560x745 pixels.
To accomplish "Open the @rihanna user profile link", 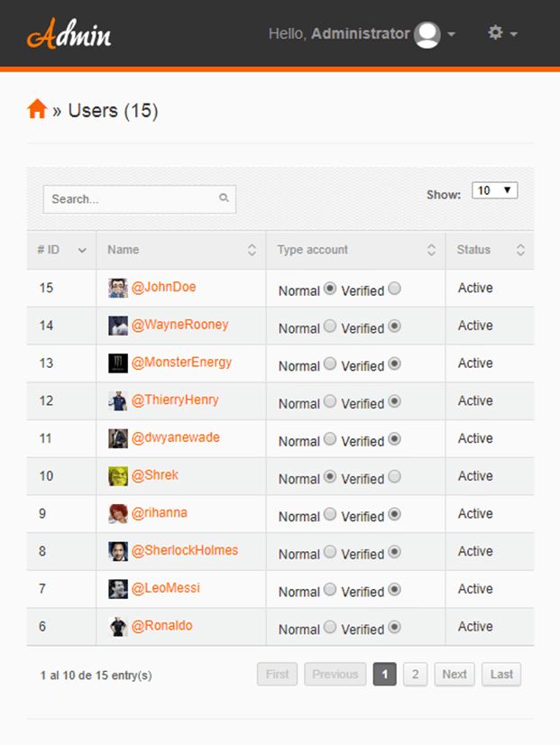I will pos(160,512).
